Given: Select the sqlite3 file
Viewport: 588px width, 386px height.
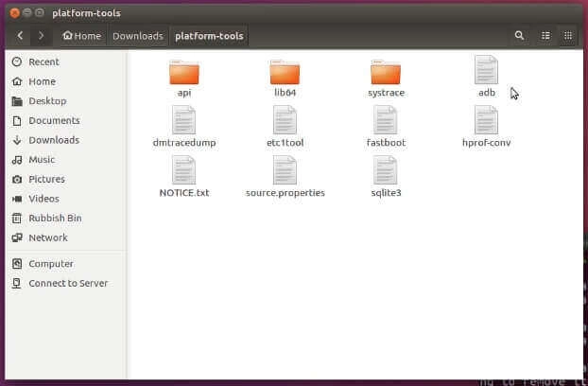Looking at the screenshot, I should click(385, 171).
